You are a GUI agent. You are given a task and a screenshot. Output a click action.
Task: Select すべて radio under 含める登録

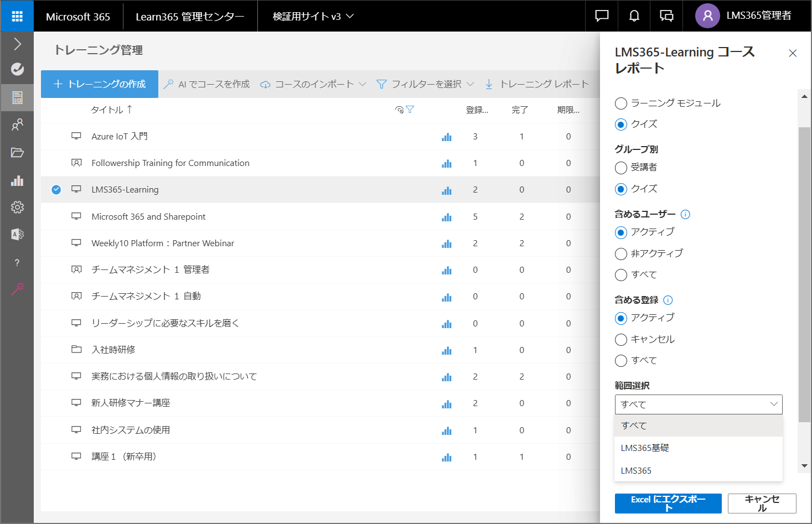tap(621, 361)
